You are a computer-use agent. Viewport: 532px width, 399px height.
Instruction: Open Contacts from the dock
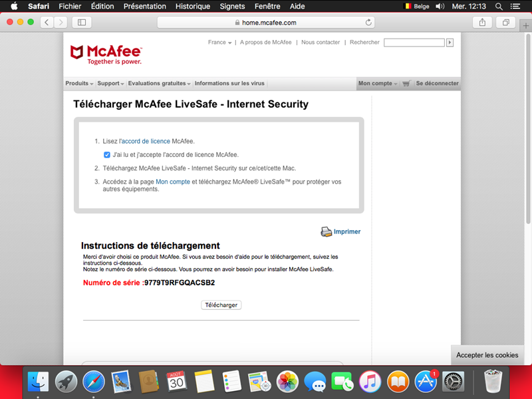click(148, 382)
